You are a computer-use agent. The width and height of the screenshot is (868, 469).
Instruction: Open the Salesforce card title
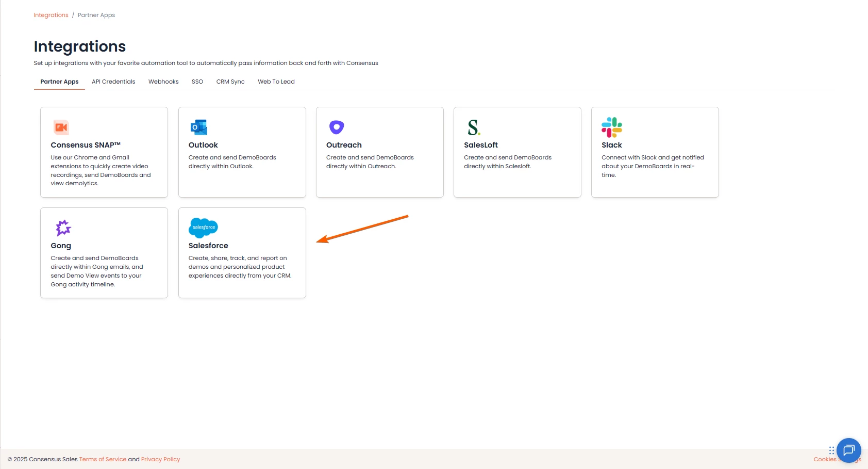[208, 246]
